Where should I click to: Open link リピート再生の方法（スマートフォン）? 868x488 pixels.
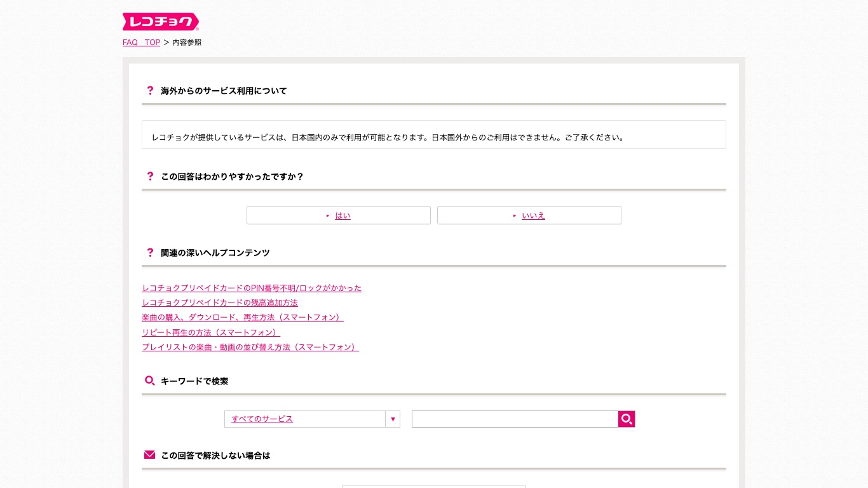click(211, 332)
